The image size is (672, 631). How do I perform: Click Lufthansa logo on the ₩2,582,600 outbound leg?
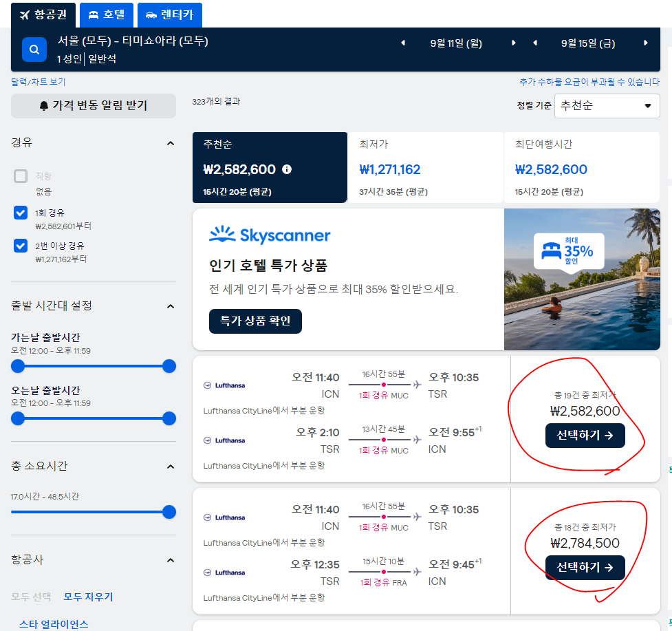click(224, 385)
